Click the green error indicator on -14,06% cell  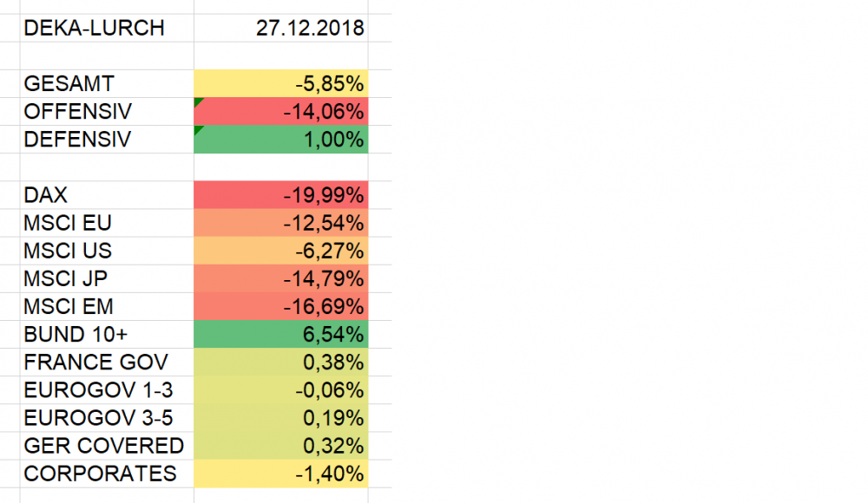199,102
